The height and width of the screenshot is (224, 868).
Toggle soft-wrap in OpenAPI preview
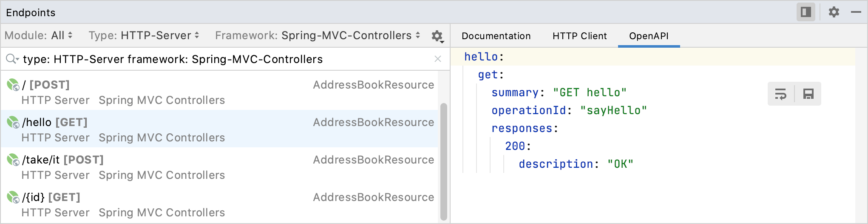[x=781, y=94]
